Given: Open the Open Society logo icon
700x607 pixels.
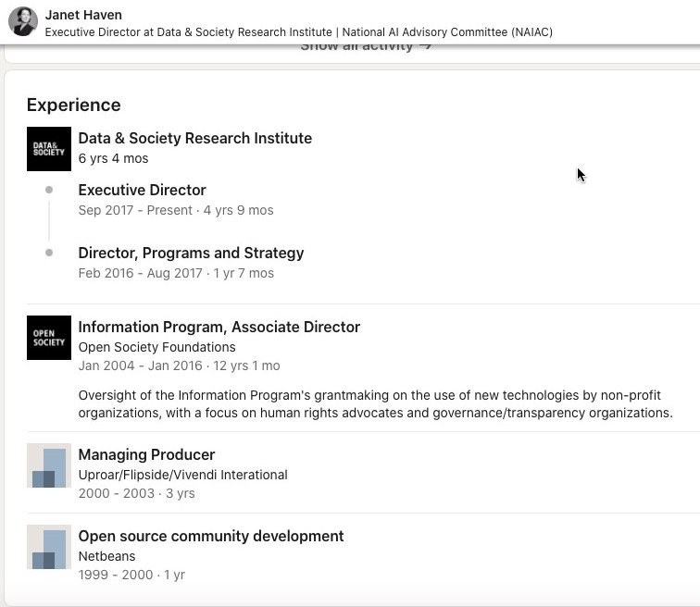Looking at the screenshot, I should pos(49,338).
